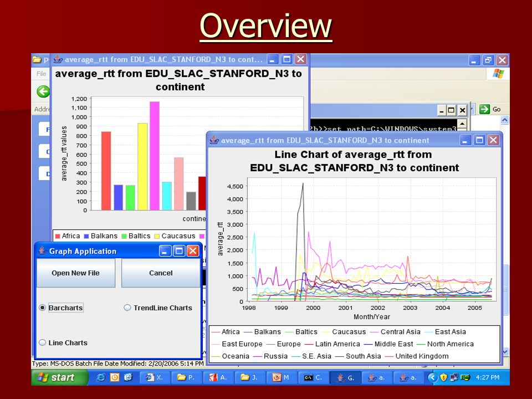Expand hidden tray icons with the chevron
Screen dimensions: 532x399
(433, 377)
